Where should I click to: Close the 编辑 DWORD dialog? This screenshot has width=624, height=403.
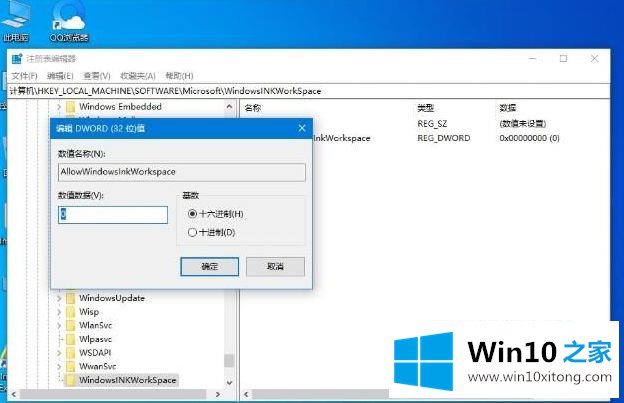pos(302,128)
